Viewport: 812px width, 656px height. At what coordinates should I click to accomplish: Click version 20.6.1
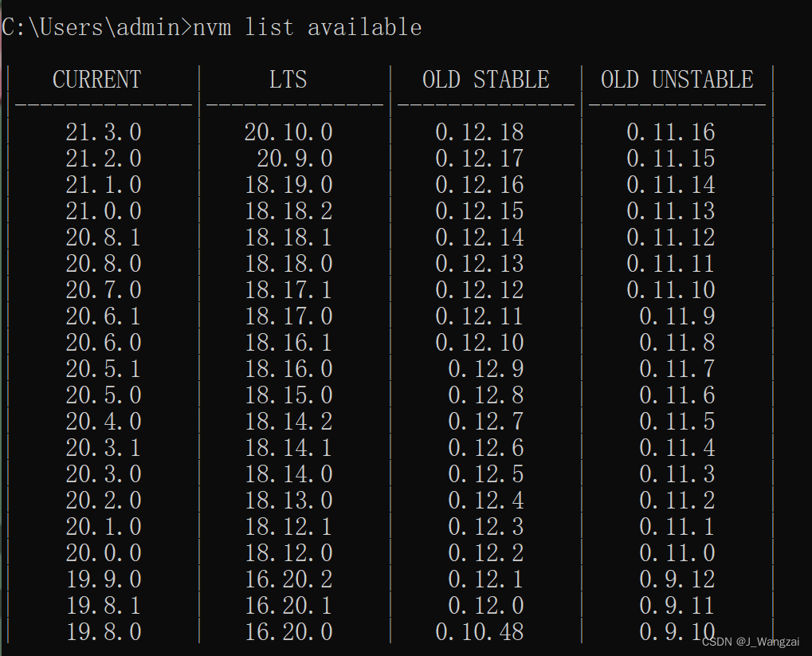coord(104,316)
